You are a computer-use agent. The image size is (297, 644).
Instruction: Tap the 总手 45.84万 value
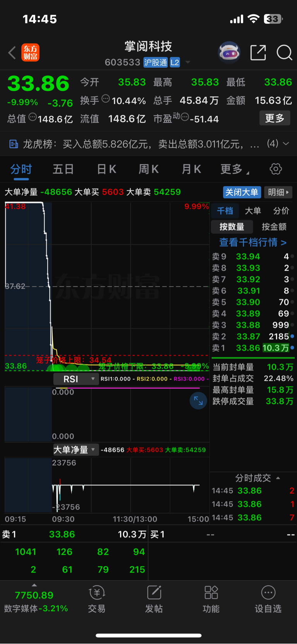coord(199,101)
